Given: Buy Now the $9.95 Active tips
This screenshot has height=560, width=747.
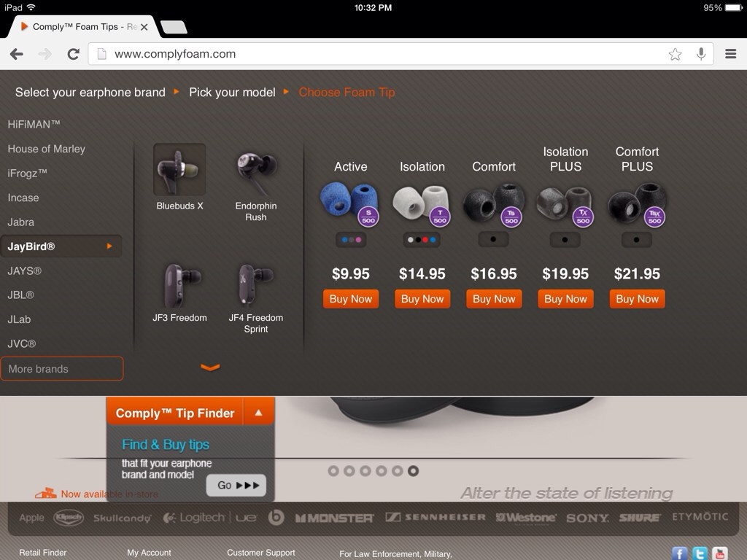Looking at the screenshot, I should 351,299.
